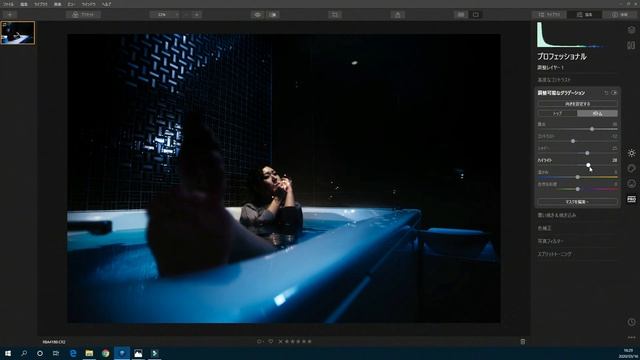Screen dimensions: 640x360
Task: Toggle the quick preview eye icon
Action: tap(258, 14)
